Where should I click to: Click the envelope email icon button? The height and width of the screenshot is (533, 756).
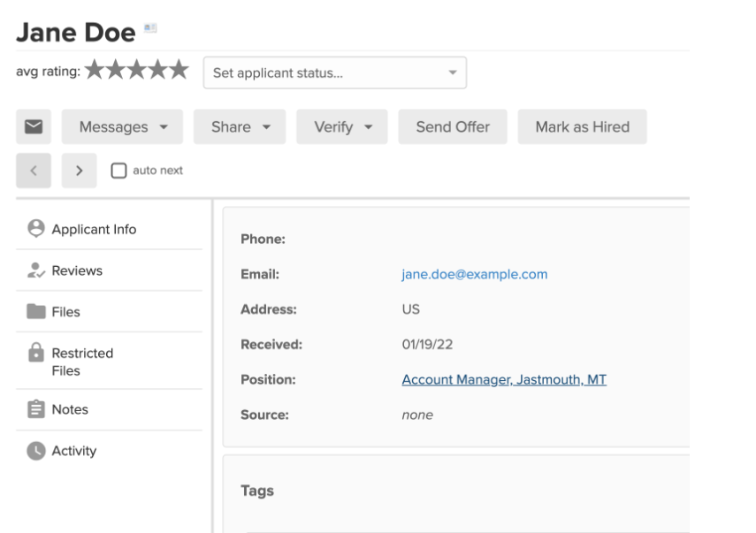(x=34, y=126)
